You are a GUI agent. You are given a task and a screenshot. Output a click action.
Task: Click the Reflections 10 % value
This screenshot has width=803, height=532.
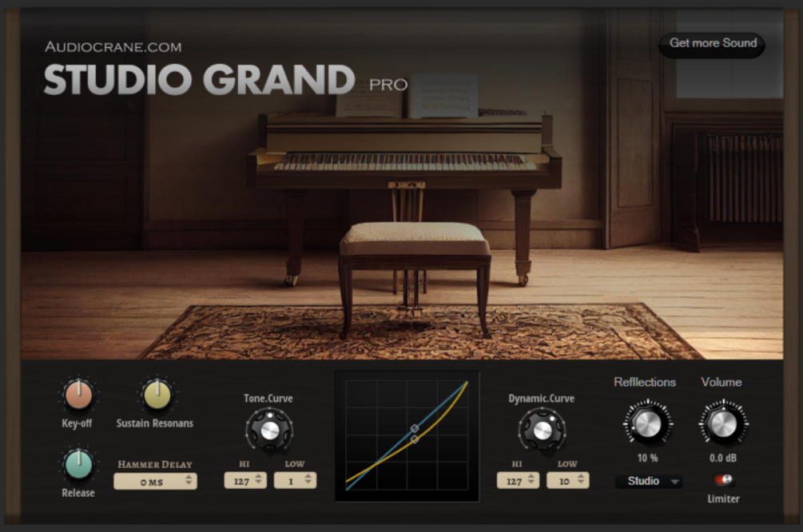pyautogui.click(x=647, y=458)
